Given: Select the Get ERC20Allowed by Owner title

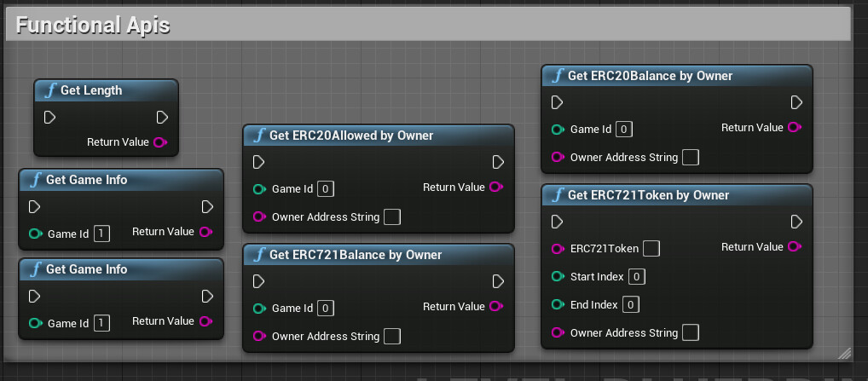Looking at the screenshot, I should tap(351, 136).
